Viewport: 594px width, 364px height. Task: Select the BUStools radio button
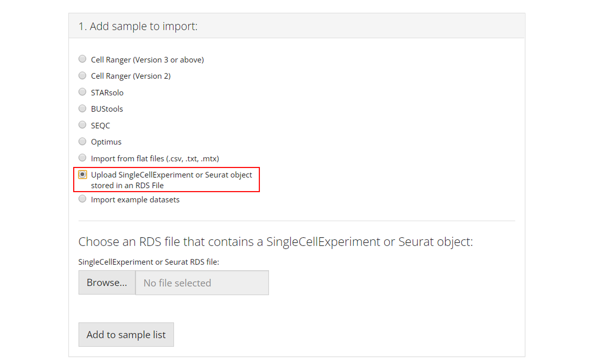coord(82,108)
